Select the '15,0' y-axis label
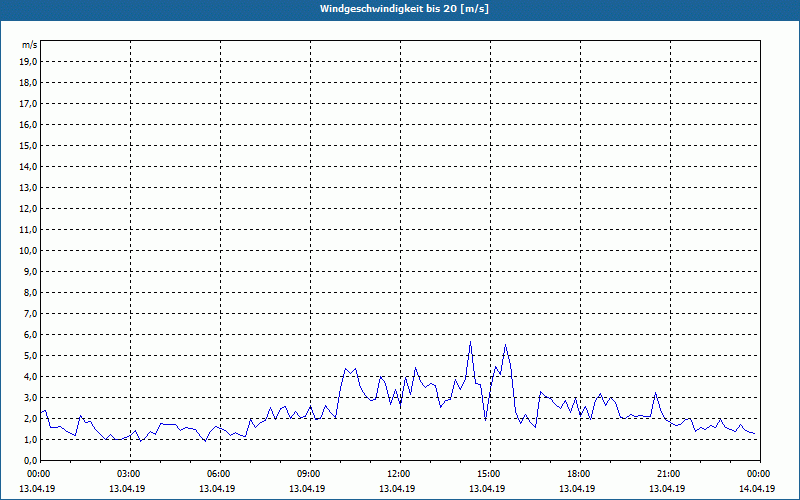Screen dimensions: 800x500 tap(28, 145)
